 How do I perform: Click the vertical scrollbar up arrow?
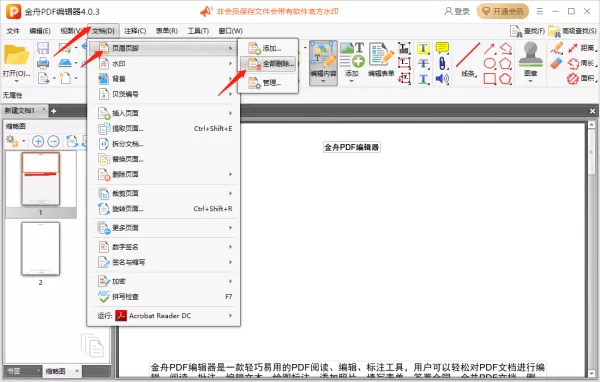tap(591, 125)
